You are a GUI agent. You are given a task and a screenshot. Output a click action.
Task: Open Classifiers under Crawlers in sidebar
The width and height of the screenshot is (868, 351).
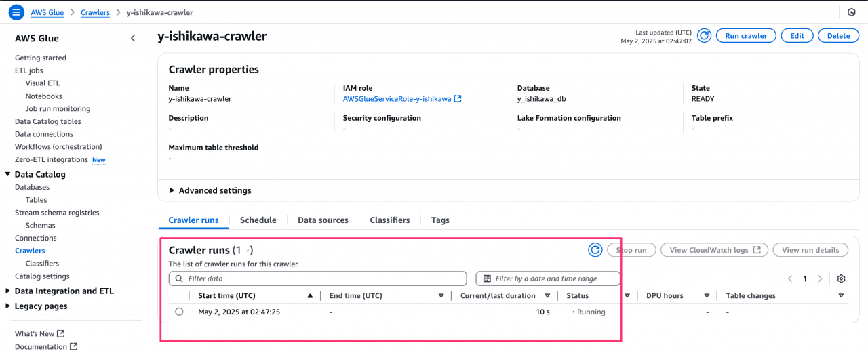42,264
